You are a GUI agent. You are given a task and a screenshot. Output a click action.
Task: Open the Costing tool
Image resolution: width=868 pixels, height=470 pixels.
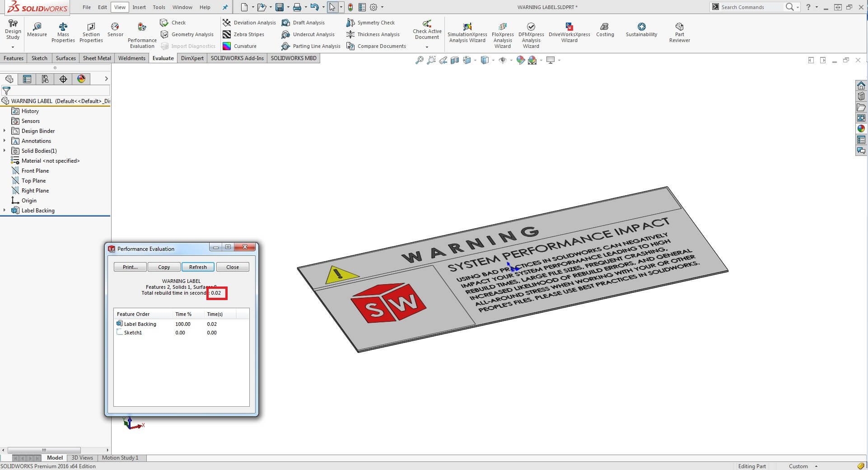click(x=605, y=30)
